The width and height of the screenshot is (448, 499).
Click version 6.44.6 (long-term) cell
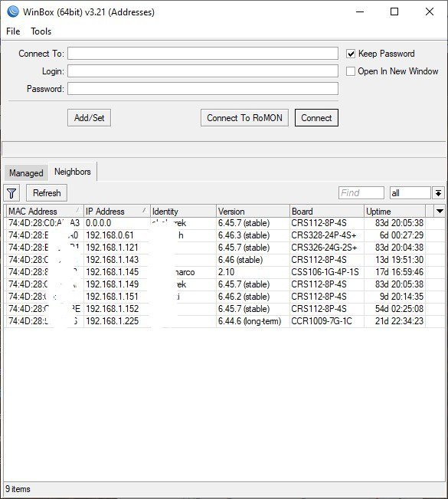(x=250, y=321)
